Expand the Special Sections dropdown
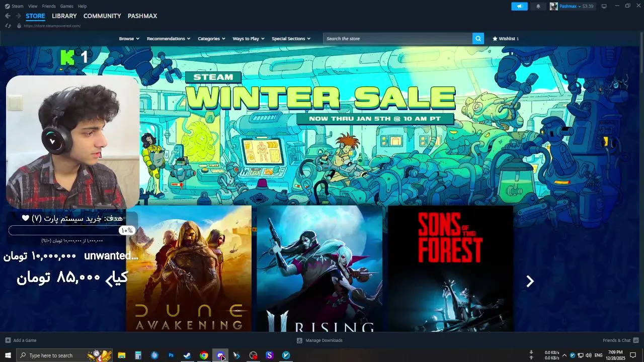This screenshot has width=644, height=362. (x=291, y=39)
